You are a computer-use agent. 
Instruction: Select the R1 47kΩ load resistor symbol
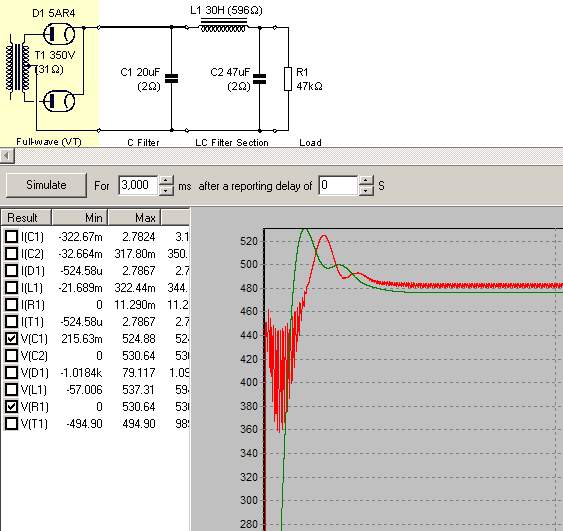pyautogui.click(x=288, y=79)
